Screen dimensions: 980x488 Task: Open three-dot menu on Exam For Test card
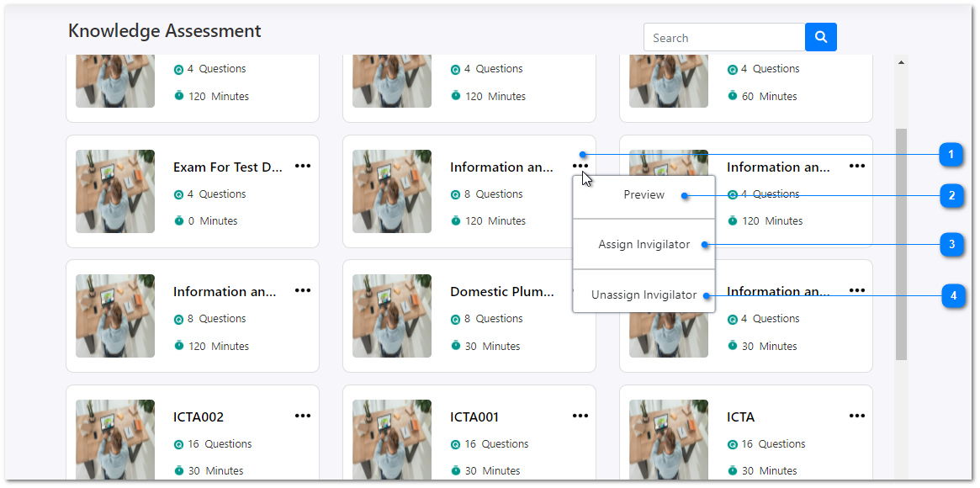point(303,166)
